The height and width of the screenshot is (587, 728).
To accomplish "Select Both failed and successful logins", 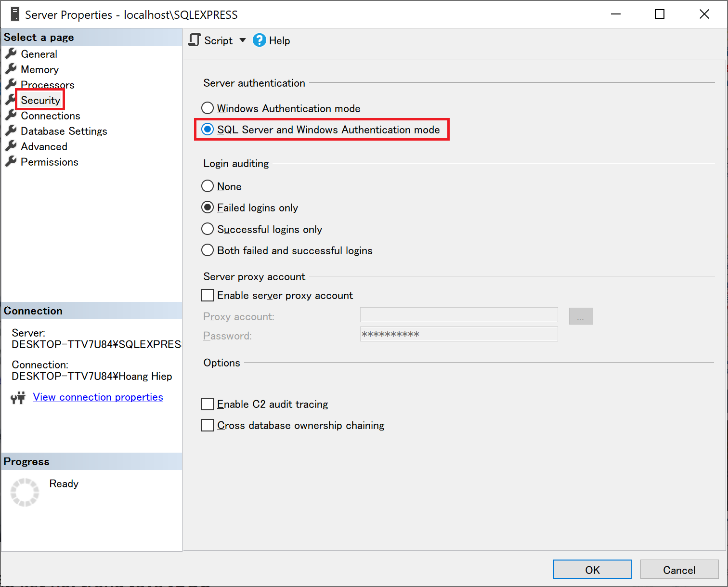I will click(208, 250).
